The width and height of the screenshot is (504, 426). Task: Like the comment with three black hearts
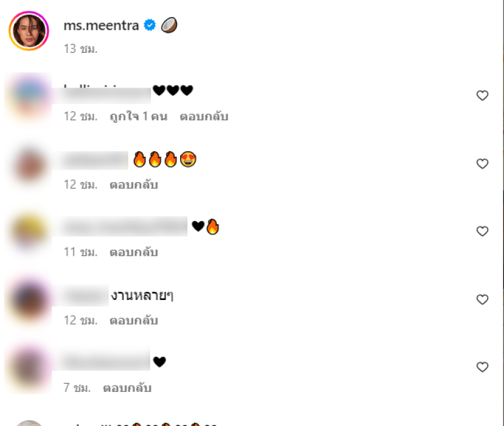(482, 96)
